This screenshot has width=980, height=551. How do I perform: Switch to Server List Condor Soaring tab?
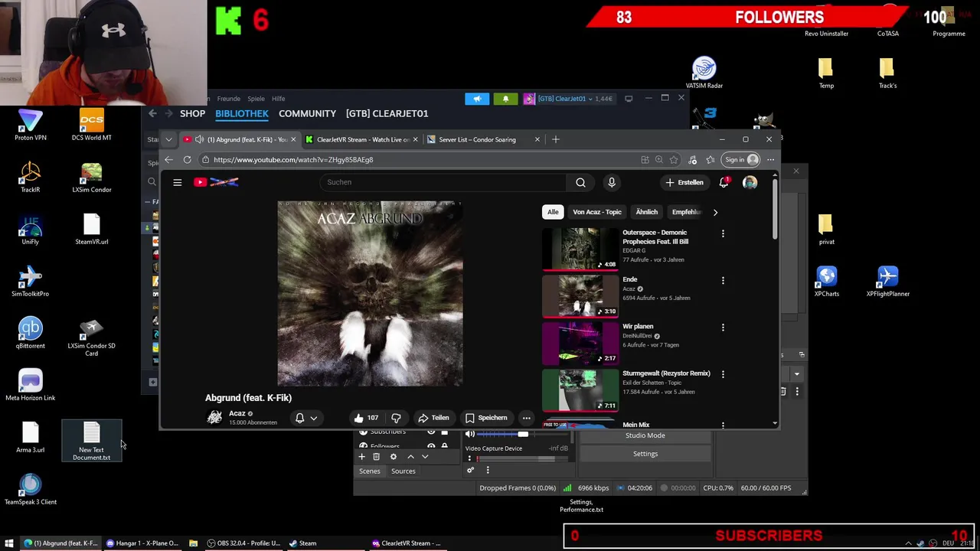coord(482,139)
